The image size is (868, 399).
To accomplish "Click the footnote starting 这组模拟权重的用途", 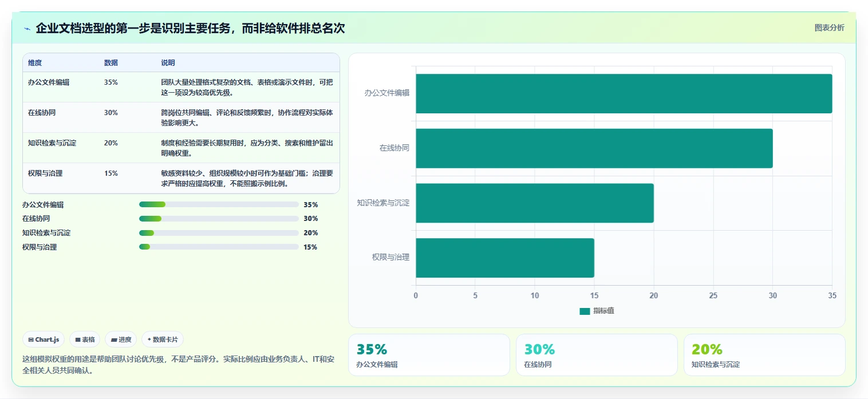I will 178,365.
